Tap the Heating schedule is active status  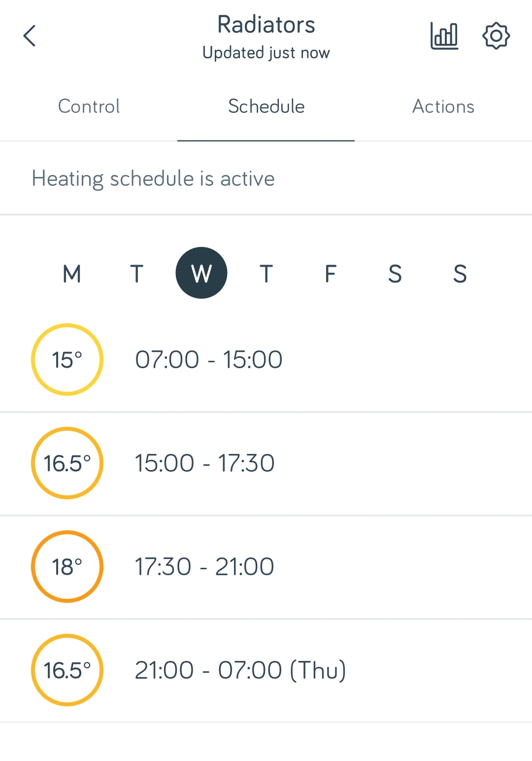point(153,178)
